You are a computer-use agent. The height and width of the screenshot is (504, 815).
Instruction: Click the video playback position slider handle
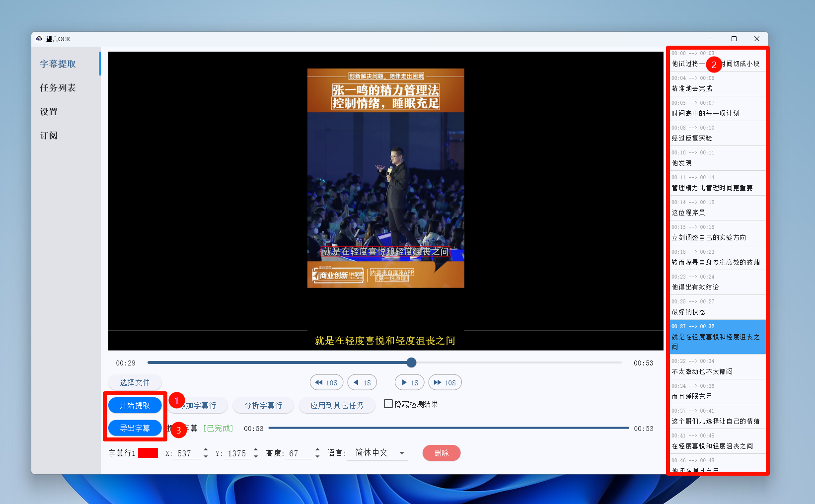411,363
